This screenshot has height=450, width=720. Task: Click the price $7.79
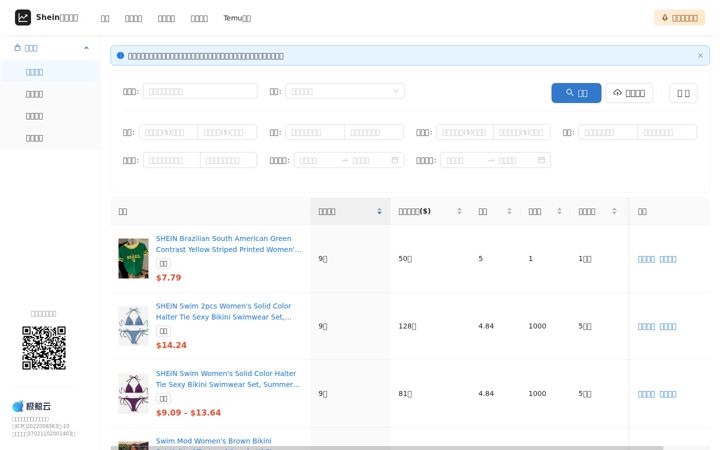point(169,277)
